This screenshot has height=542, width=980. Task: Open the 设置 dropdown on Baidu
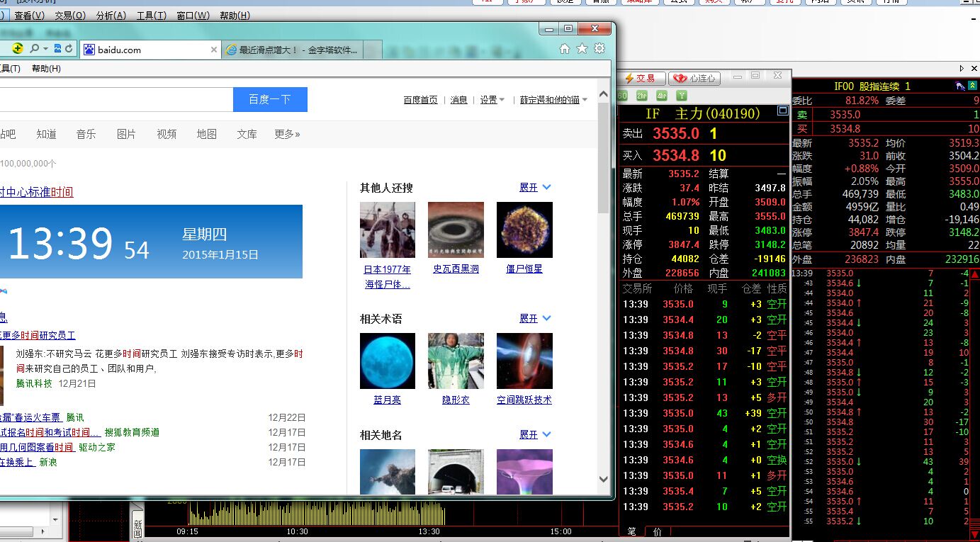coord(492,100)
